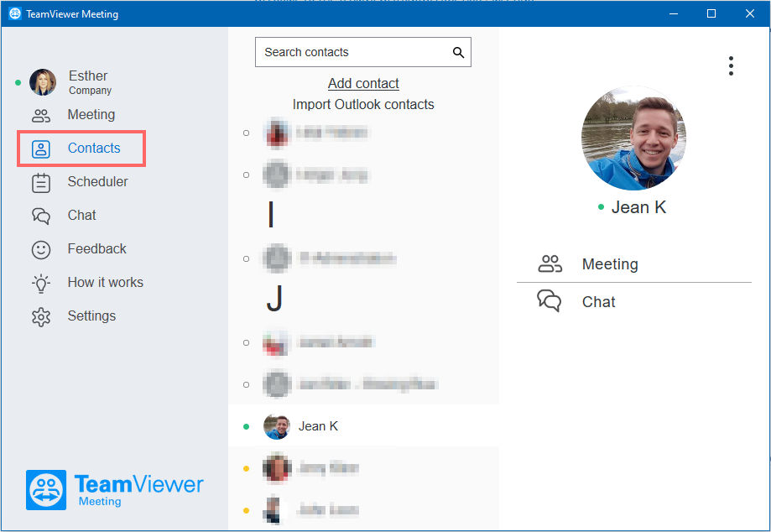The image size is (771, 532).
Task: Open How it works
Action: pos(105,282)
